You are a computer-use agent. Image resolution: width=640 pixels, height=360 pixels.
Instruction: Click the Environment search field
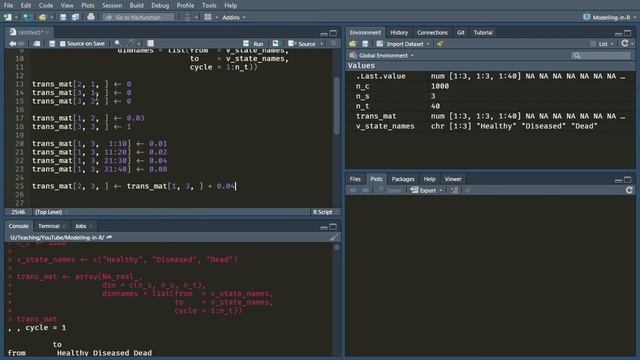[601, 56]
